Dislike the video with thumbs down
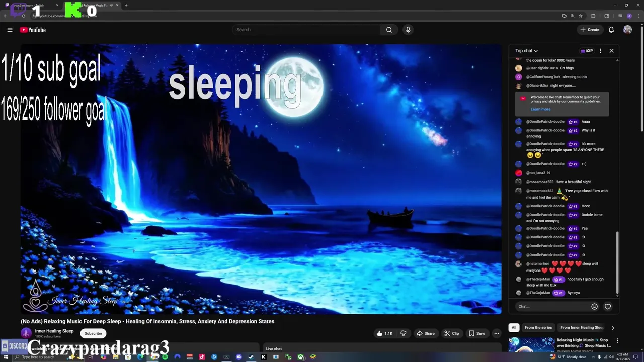The width and height of the screenshot is (644, 362). [x=403, y=333]
